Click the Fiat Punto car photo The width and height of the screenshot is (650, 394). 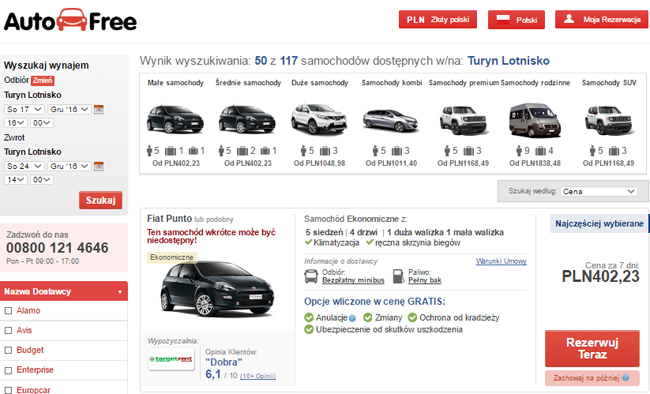(x=217, y=289)
